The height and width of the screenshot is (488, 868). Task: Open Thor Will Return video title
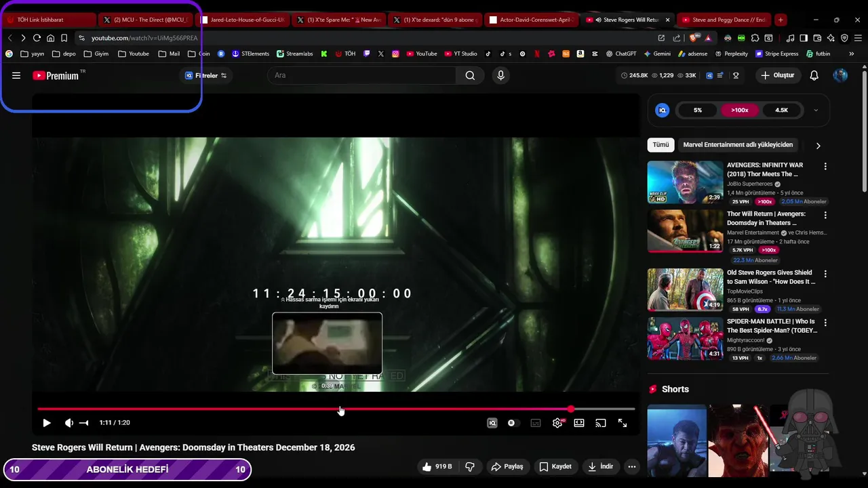click(766, 218)
